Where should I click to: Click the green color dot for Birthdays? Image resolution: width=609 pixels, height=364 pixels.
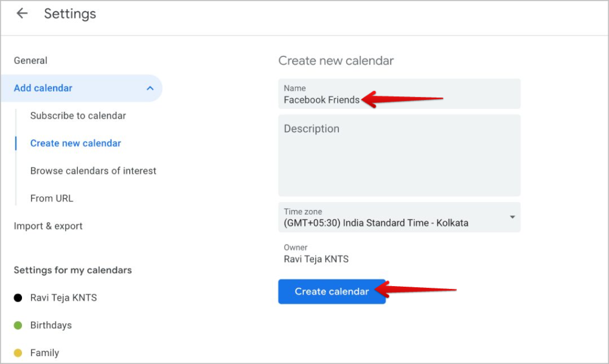point(18,325)
